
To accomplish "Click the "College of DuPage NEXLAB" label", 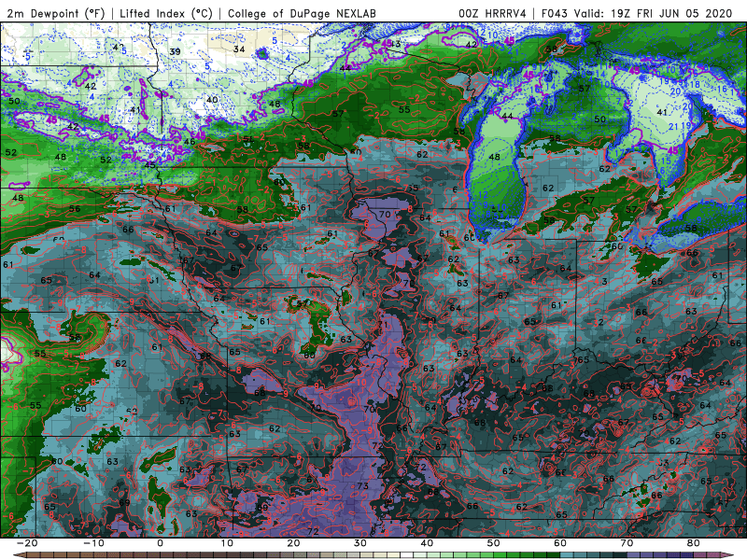I will click(x=302, y=13).
